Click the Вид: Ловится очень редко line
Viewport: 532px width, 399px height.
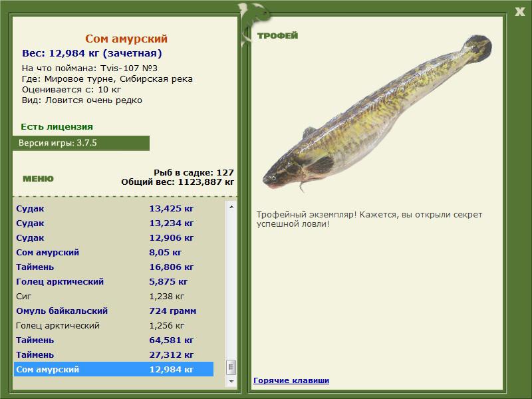(82, 100)
